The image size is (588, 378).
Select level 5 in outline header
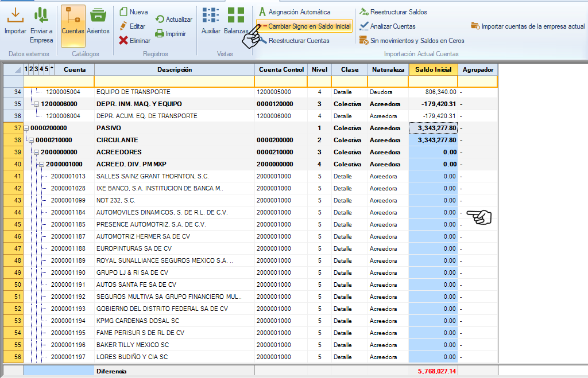(46, 69)
